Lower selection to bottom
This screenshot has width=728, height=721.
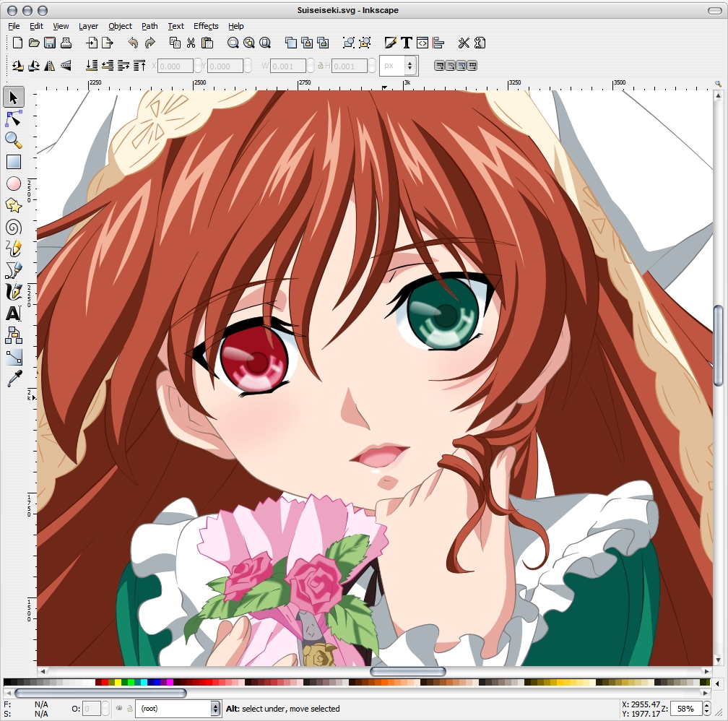coord(92,66)
